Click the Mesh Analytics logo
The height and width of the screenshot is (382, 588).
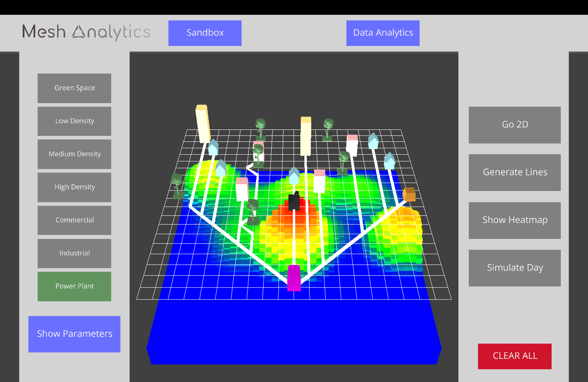coord(86,32)
